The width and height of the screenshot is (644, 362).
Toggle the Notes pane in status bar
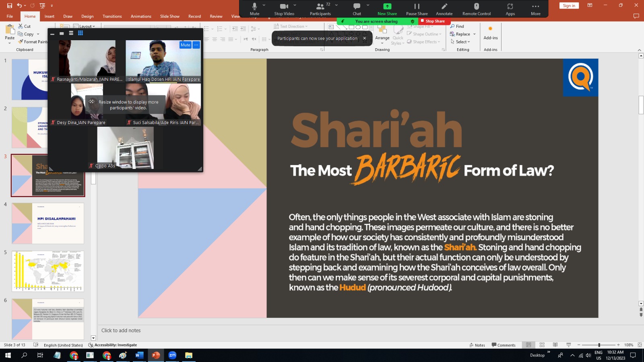[477, 345]
